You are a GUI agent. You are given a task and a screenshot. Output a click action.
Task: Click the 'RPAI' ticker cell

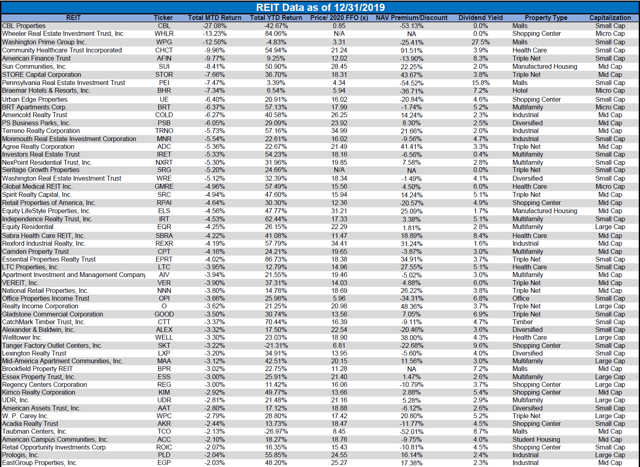point(164,203)
